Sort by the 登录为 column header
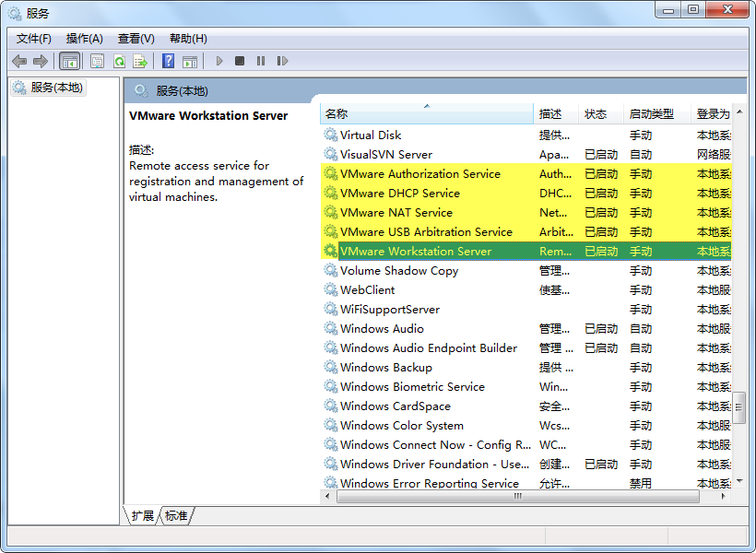Screen dimensions: 756x553 click(x=712, y=113)
